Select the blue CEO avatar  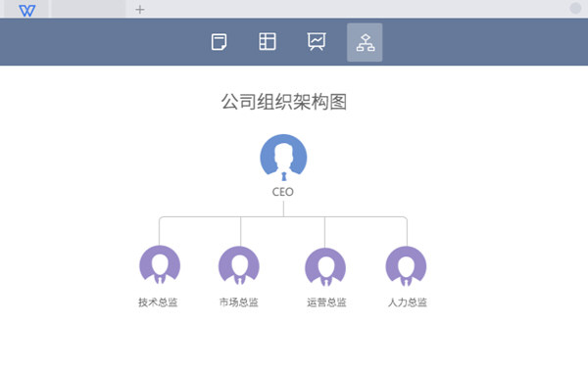(283, 158)
